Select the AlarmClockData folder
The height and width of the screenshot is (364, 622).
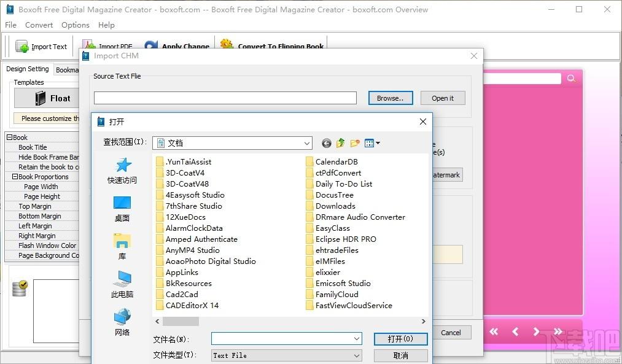tap(189, 228)
